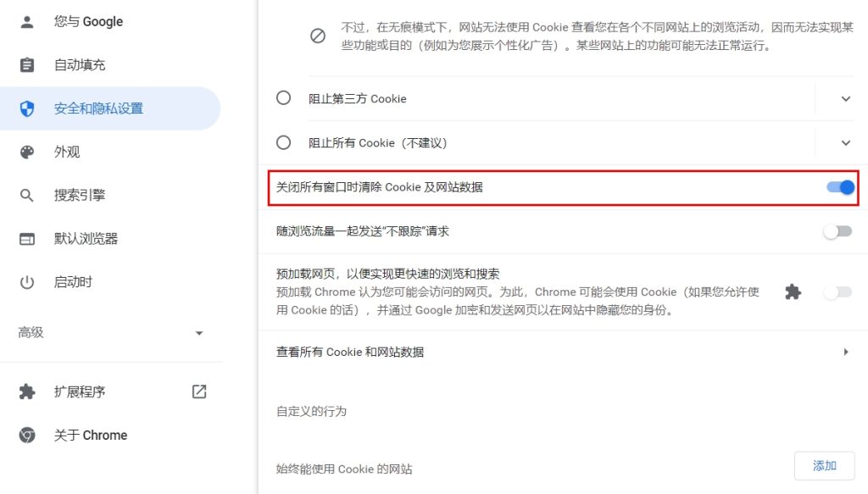Expand the 阻止第三方 Cookie chevron
Image resolution: width=868 pixels, height=494 pixels.
click(845, 98)
